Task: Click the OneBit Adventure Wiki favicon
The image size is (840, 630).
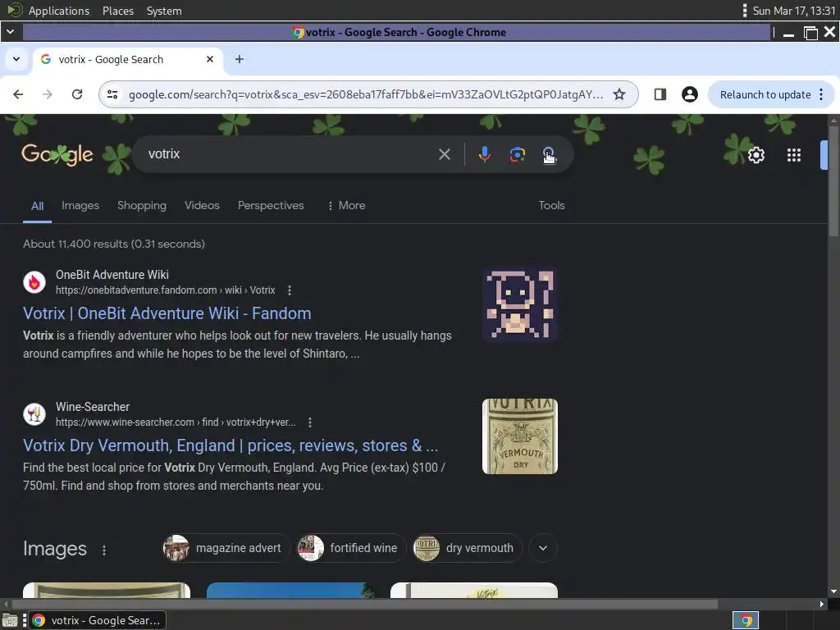Action: point(34,282)
